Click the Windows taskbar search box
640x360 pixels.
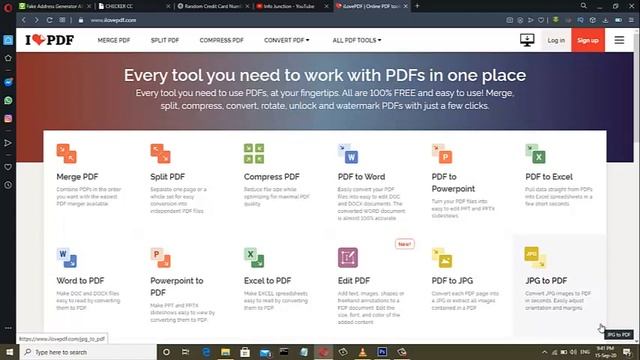coord(88,352)
